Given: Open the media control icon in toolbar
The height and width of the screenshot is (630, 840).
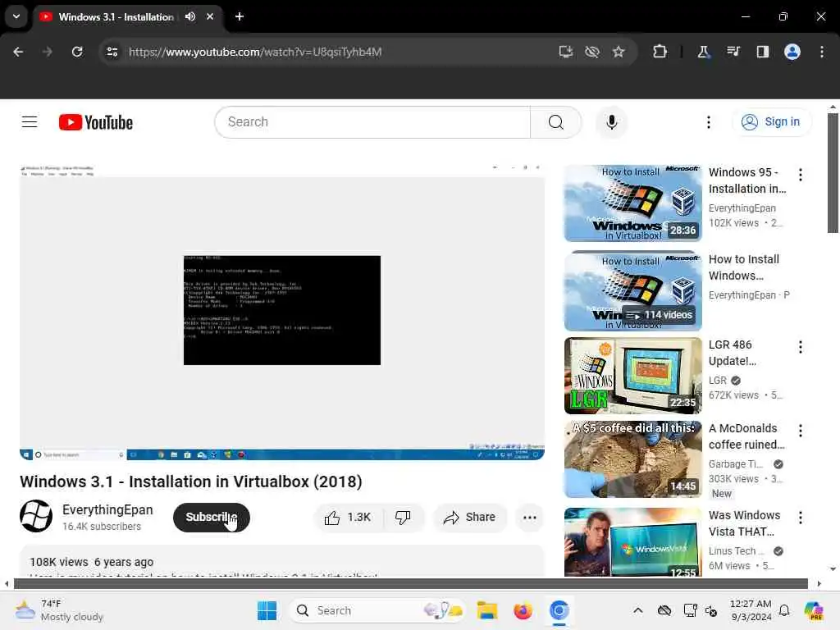Looking at the screenshot, I should click(x=733, y=52).
